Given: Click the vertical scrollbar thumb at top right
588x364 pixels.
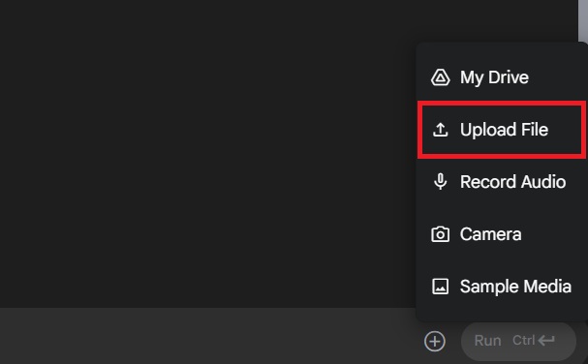Looking at the screenshot, I should [583, 20].
